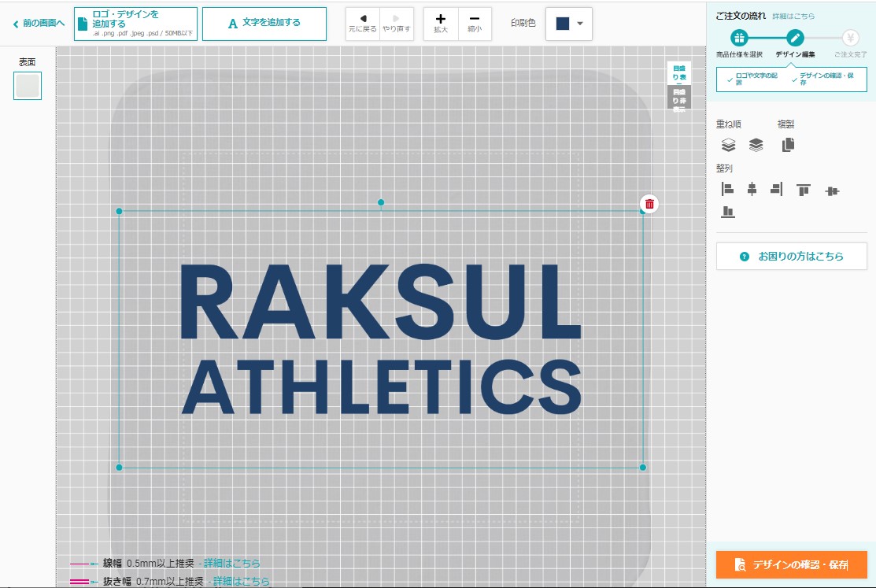Undo with the 元に戻る arrow
The height and width of the screenshot is (588, 876).
[x=363, y=24]
